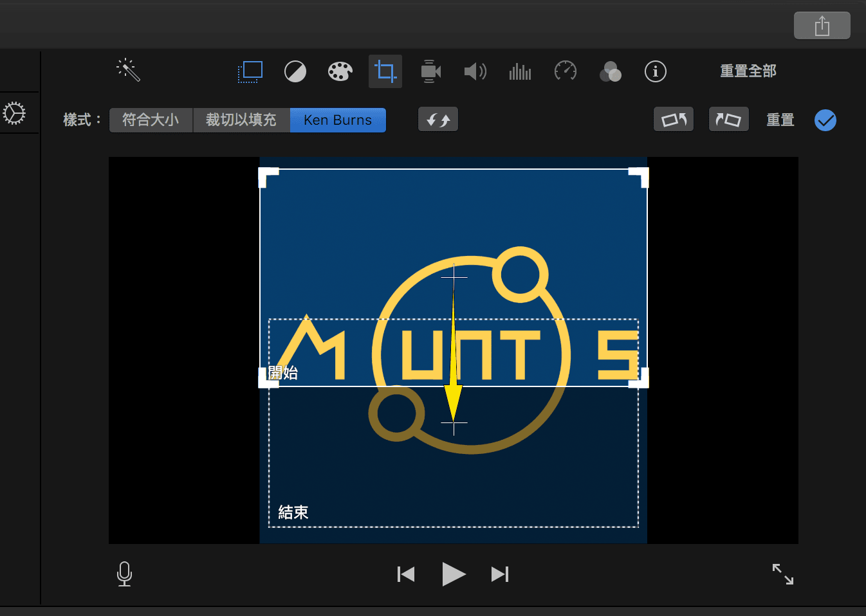Show clip information with the info icon
Viewport: 866px width, 616px height.
[x=656, y=71]
